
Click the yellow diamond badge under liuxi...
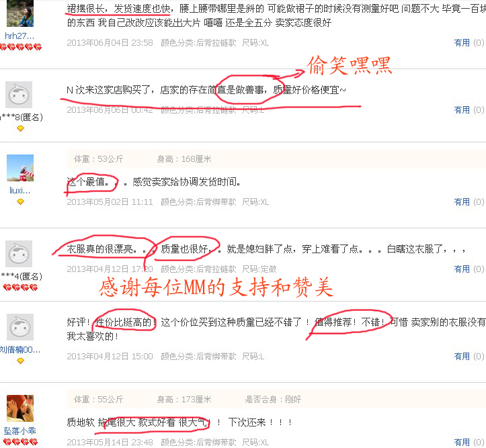click(x=20, y=201)
